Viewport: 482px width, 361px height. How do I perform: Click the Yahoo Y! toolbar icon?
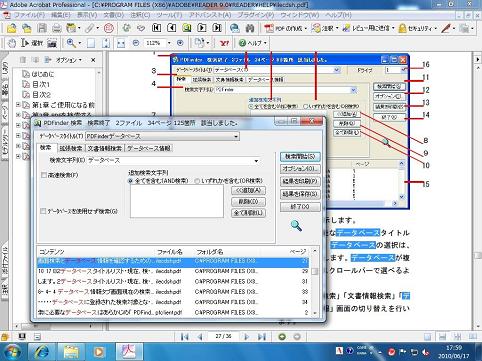tap(225, 43)
